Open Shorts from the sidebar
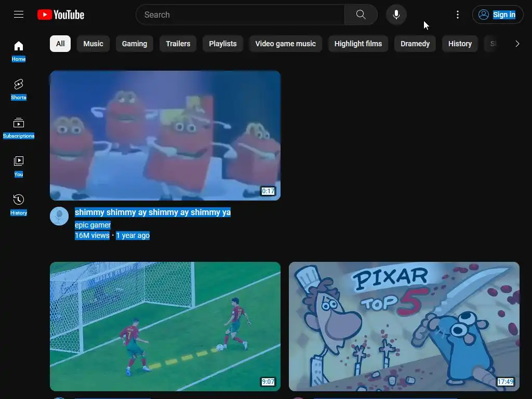This screenshot has width=532, height=399. point(19,89)
